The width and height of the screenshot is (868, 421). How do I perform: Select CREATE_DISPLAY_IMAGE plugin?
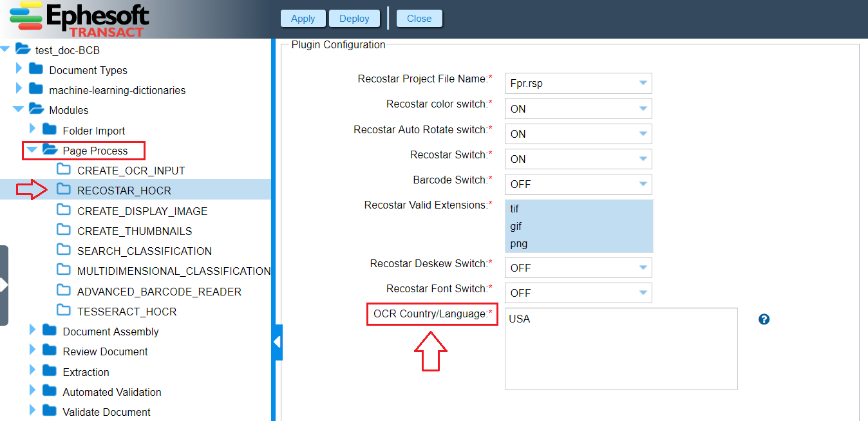(142, 211)
